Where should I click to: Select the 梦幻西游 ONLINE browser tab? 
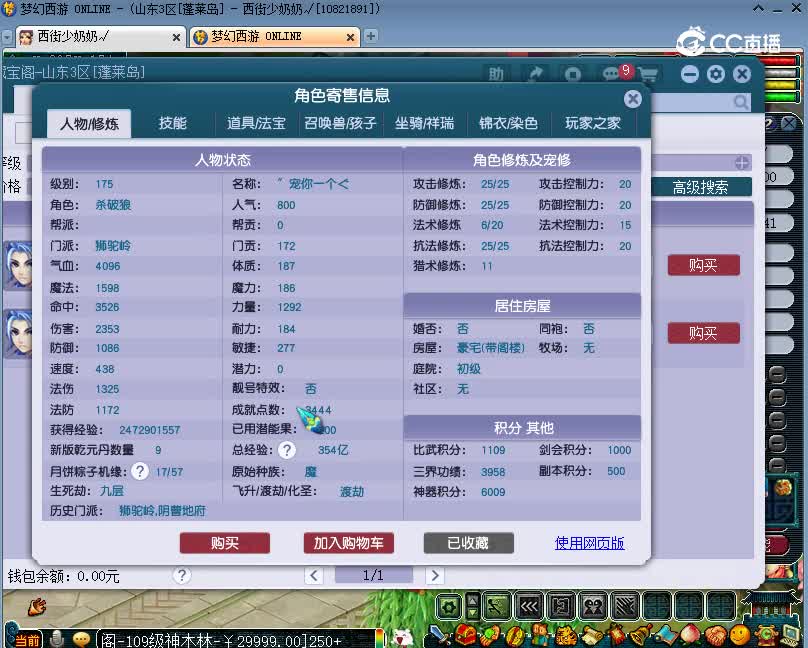[x=274, y=37]
